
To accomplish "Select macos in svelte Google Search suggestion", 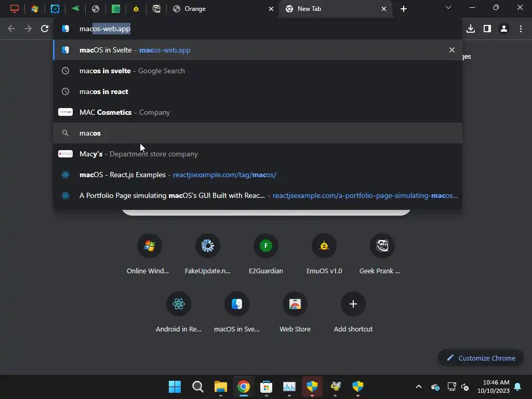I will pyautogui.click(x=258, y=71).
